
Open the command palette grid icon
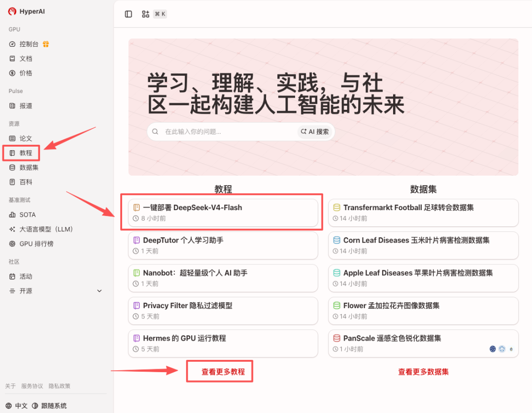tap(145, 14)
